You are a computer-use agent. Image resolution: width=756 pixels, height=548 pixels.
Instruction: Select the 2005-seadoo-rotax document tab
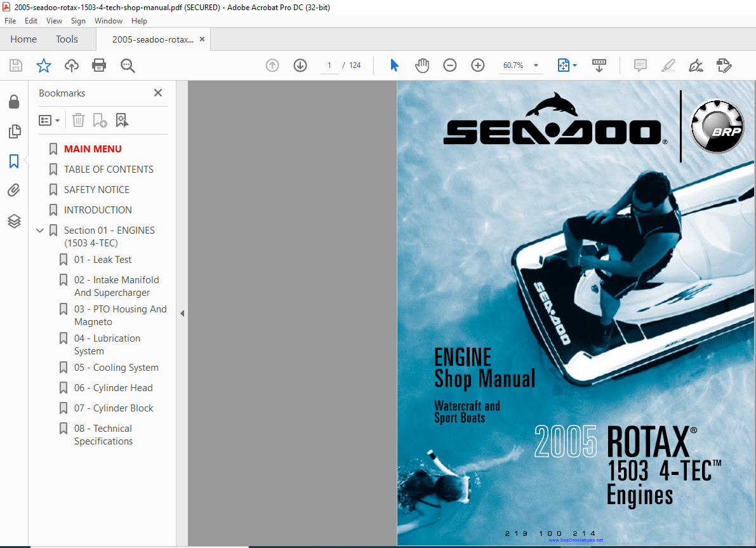click(x=152, y=39)
